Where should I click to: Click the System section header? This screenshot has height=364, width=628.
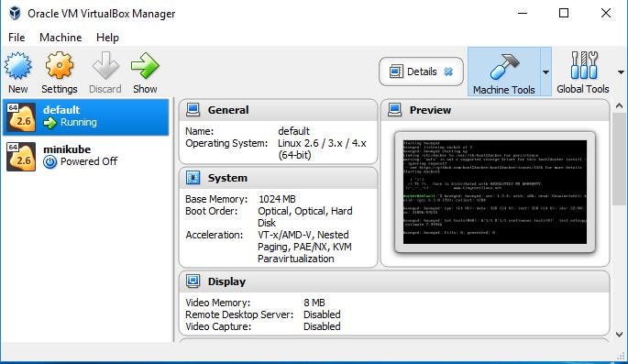pos(278,178)
